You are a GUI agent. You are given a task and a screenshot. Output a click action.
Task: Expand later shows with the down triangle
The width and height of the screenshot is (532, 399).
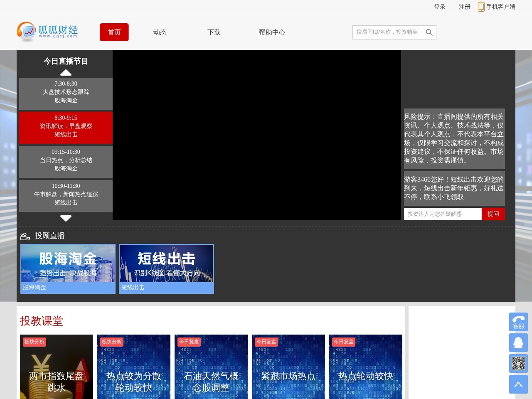coord(66,218)
